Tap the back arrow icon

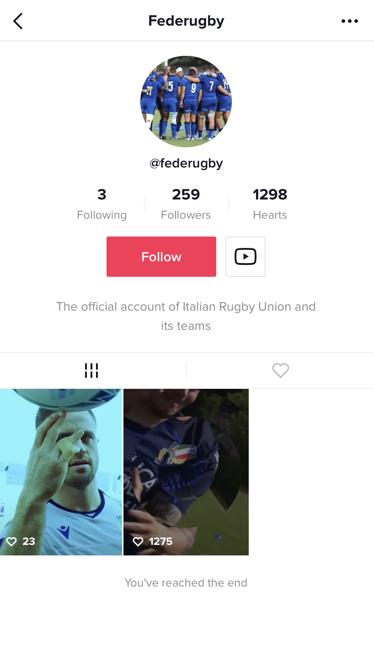(18, 21)
